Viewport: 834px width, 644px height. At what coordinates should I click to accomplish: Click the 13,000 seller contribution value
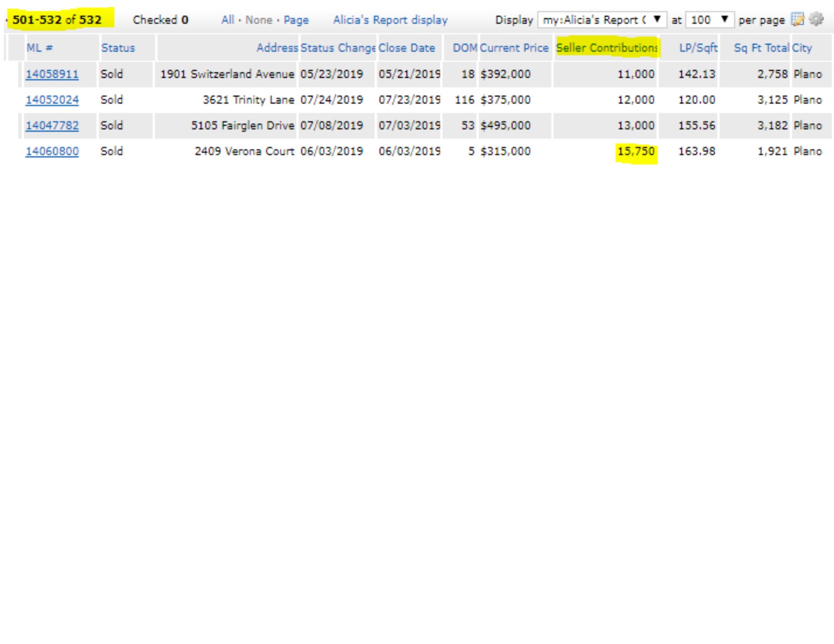(x=636, y=126)
